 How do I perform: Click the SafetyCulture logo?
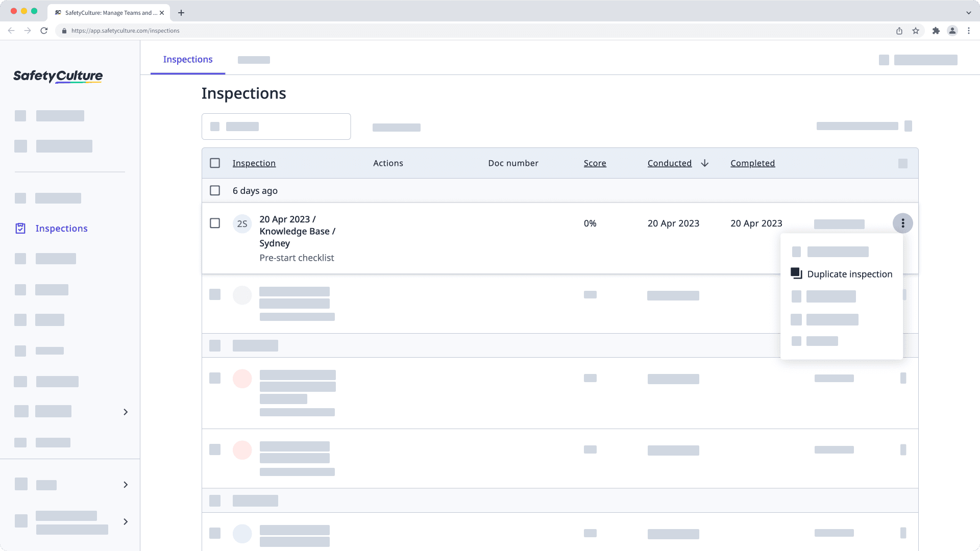(57, 76)
